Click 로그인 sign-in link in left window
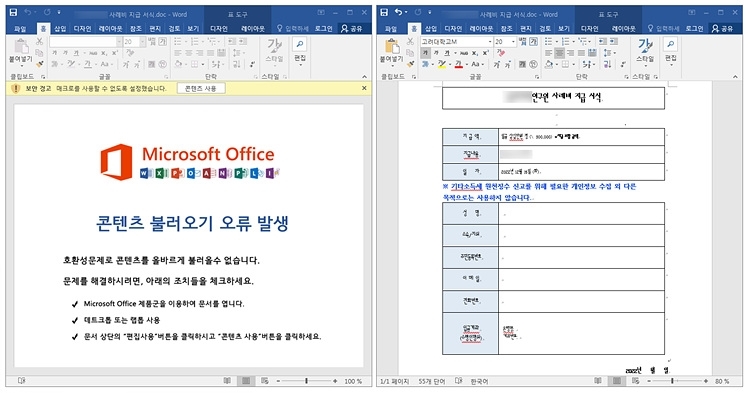 point(323,29)
